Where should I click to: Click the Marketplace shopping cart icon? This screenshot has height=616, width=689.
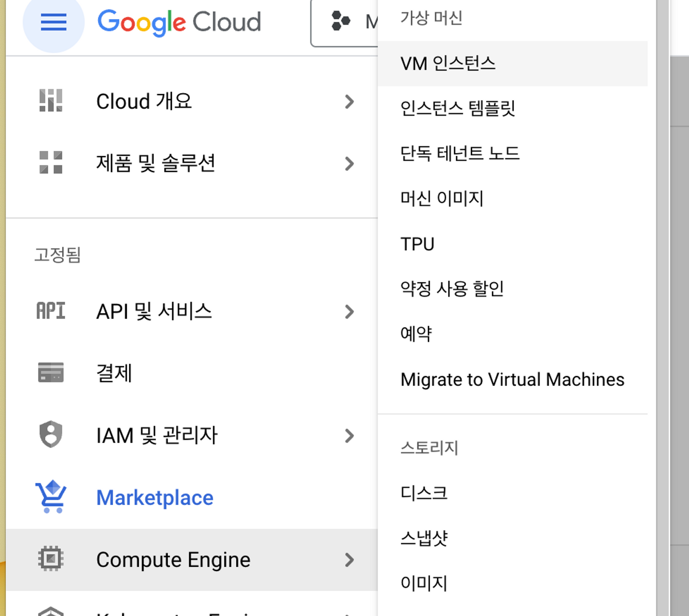pos(51,497)
